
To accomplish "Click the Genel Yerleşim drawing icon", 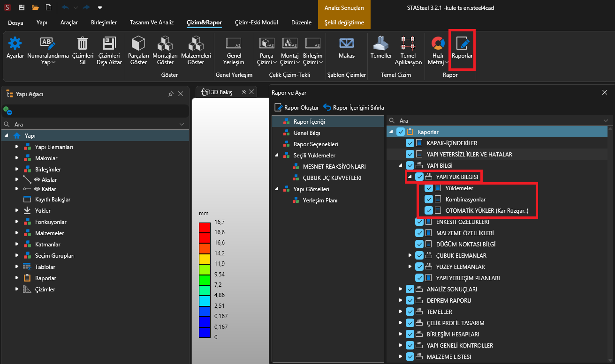I will click(234, 44).
